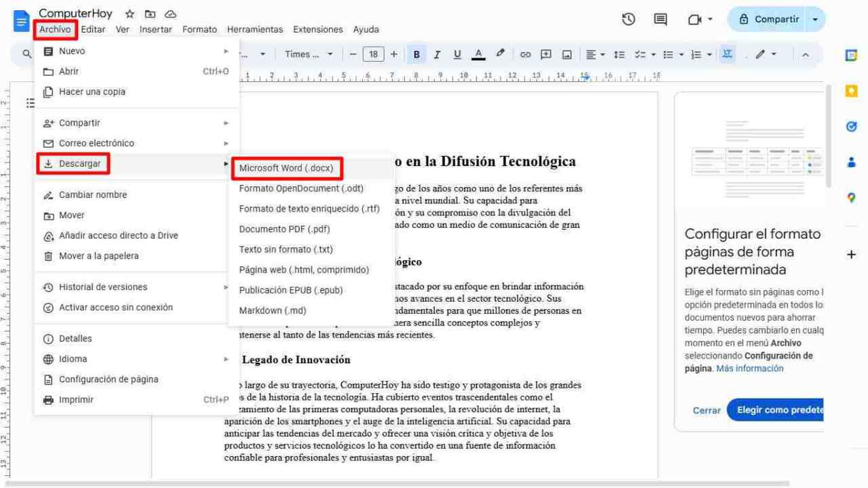
Task: Open numbered list style dropdown arrow
Action: [709, 54]
